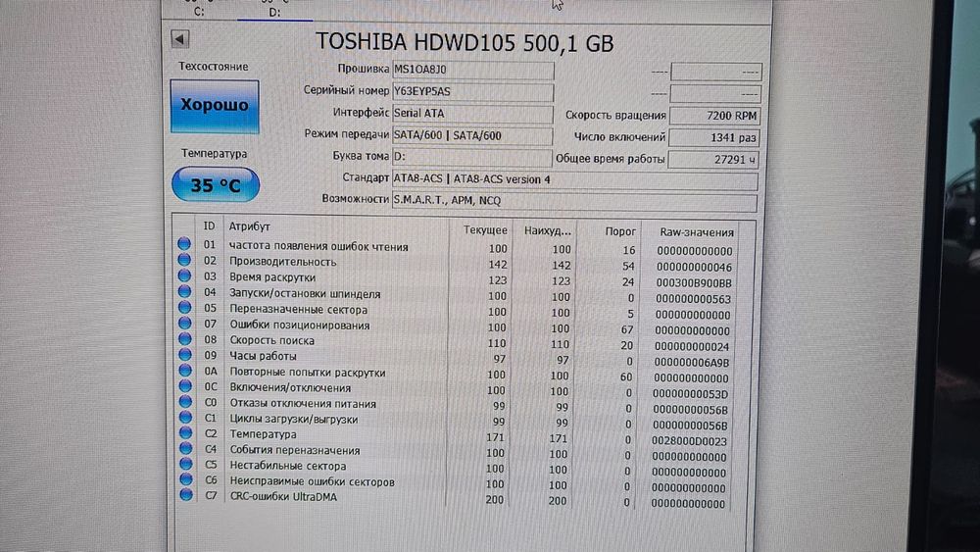Click the SATA/600 transfer mode field
This screenshot has width=980, height=552.
click(x=472, y=135)
